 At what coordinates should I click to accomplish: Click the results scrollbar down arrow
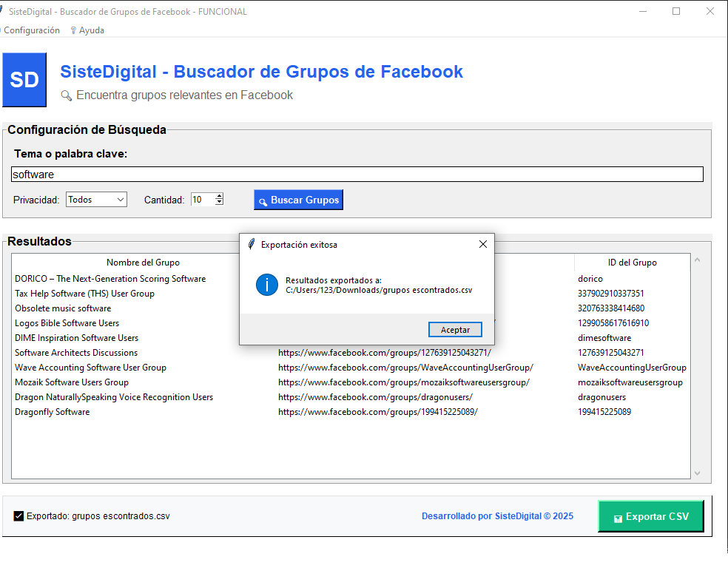click(698, 473)
